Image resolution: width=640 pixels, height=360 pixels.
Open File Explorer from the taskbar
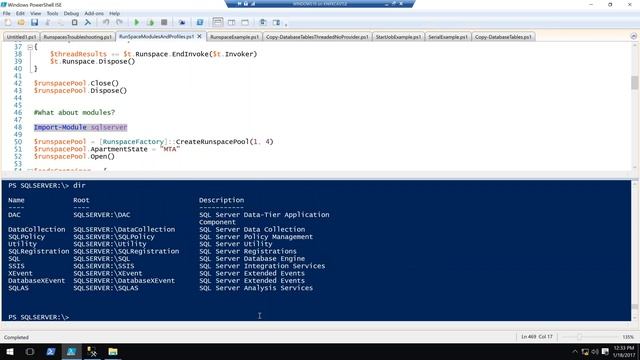click(x=113, y=351)
